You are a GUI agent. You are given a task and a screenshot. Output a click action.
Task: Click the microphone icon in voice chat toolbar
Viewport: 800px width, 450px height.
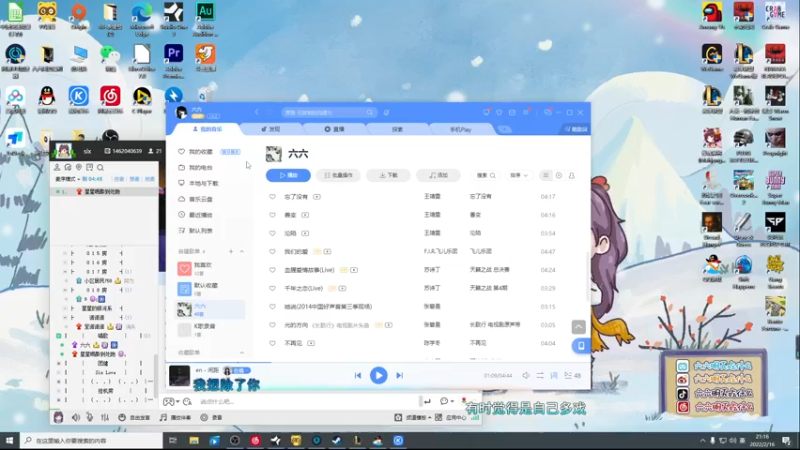point(90,417)
